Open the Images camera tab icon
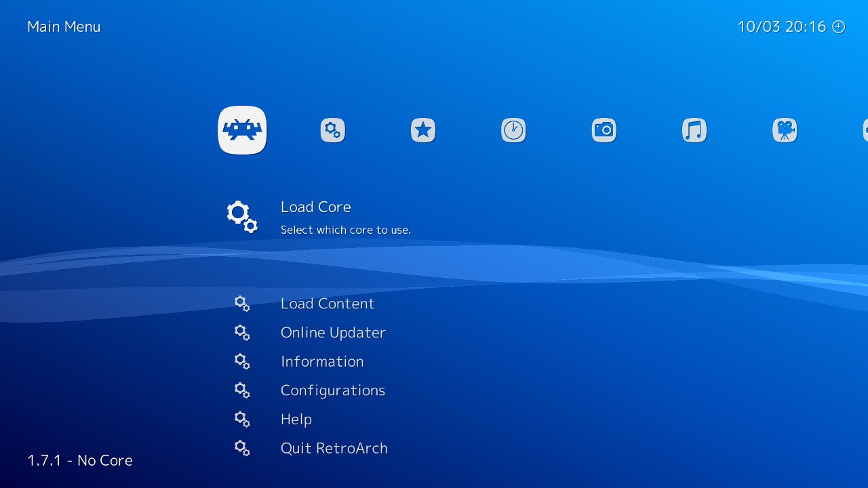868x488 pixels. pyautogui.click(x=604, y=129)
